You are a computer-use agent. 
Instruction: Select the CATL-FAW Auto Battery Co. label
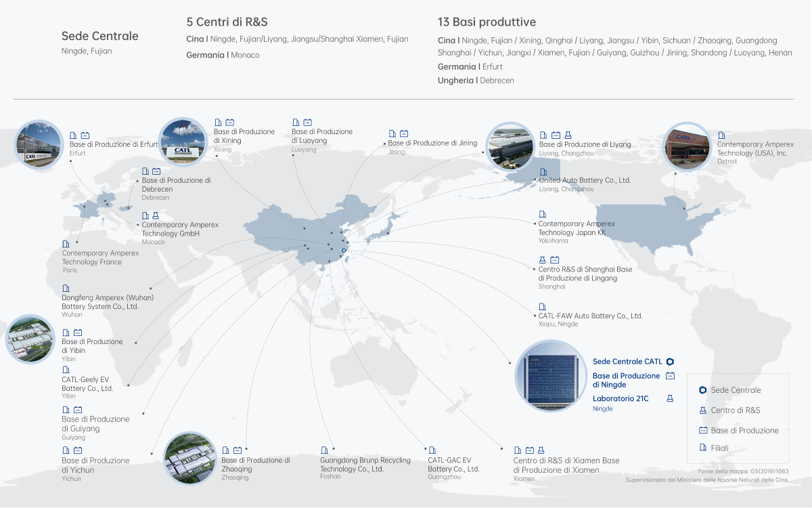[590, 316]
